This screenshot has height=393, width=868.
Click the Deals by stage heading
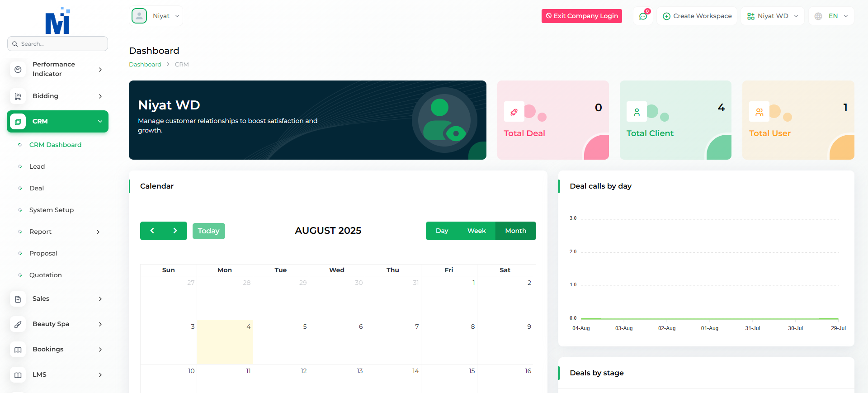click(x=597, y=373)
